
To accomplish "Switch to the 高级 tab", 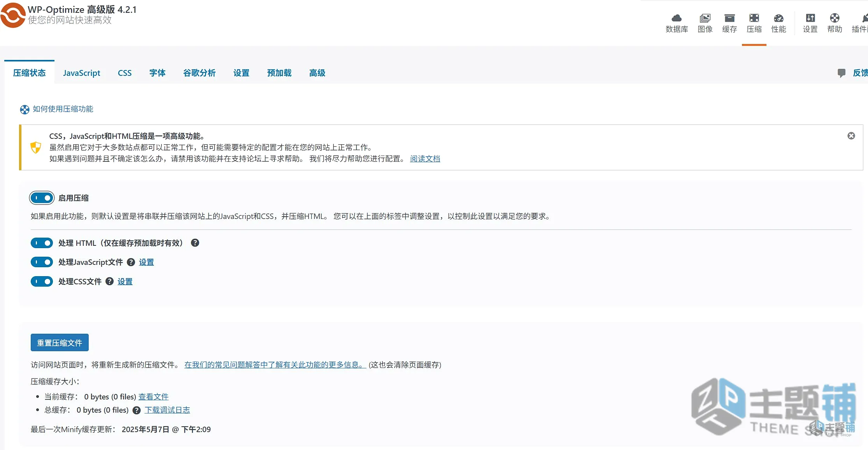I will coord(317,73).
